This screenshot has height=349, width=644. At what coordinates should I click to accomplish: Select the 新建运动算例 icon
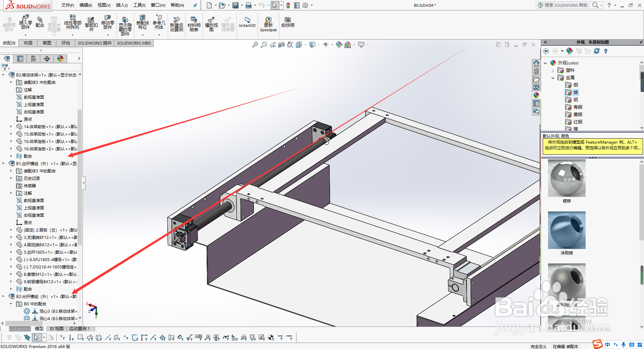(x=177, y=24)
